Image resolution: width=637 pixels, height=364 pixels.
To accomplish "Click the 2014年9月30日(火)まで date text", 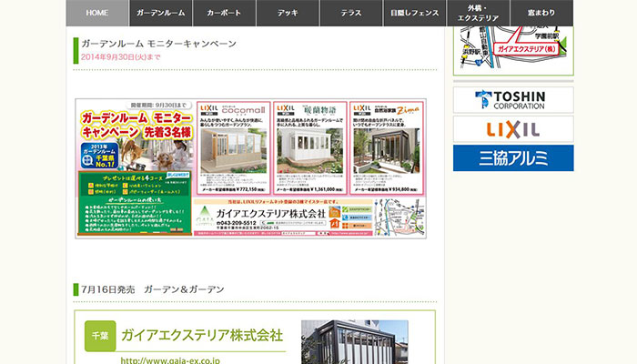I will 121,57.
